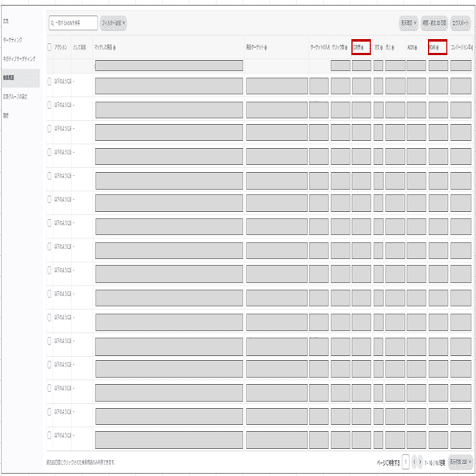
Task: Sort by the ROAS column header
Action: 432,47
